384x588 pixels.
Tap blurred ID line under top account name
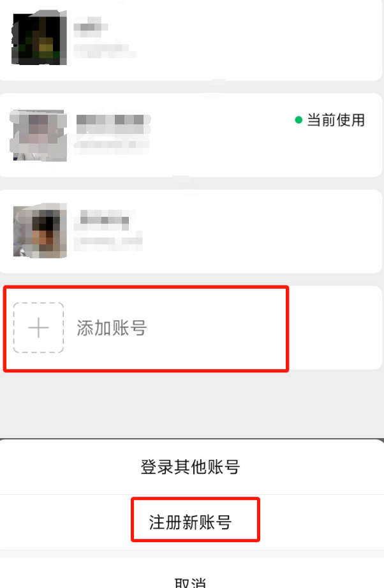click(x=104, y=50)
